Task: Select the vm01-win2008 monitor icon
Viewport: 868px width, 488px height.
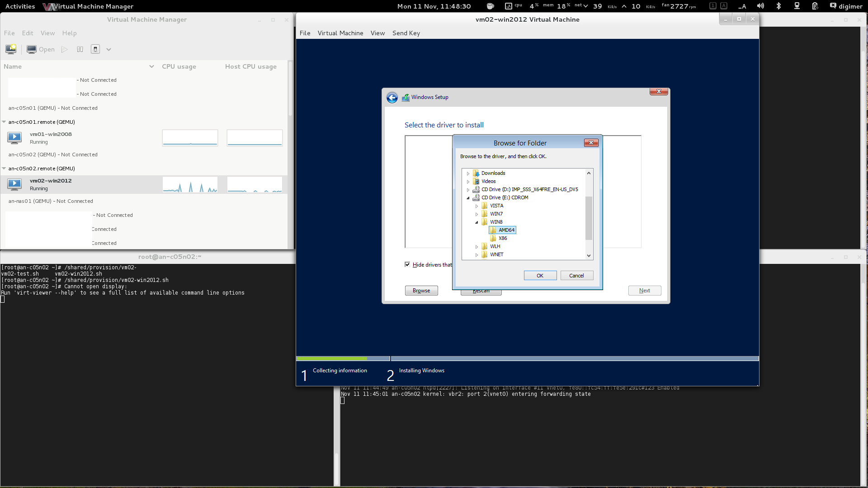Action: (14, 138)
